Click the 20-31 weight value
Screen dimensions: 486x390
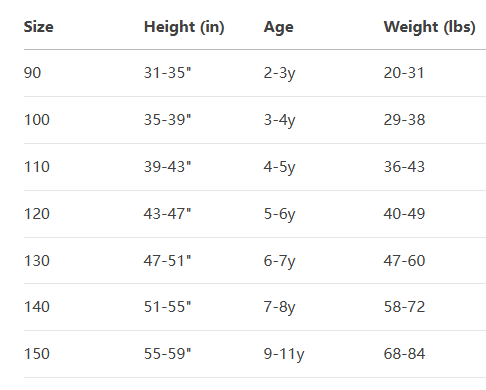[404, 73]
